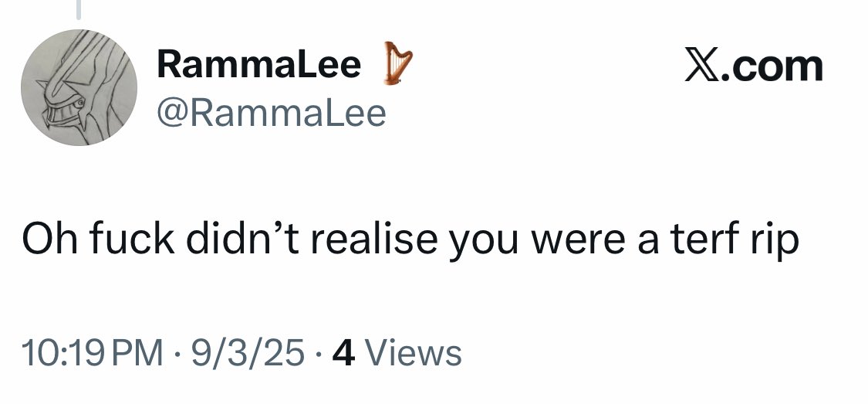Screen dimensions: 868x404
Task: Open the @RammaLee handle link
Action: (x=270, y=114)
